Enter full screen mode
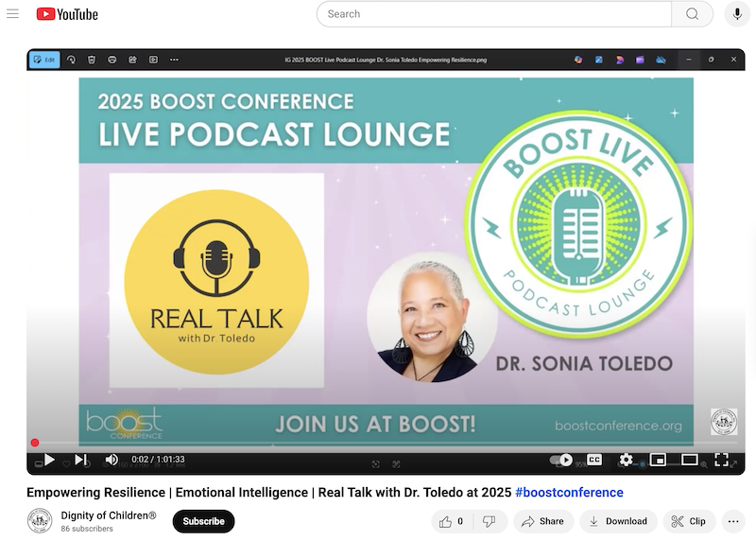The width and height of the screenshot is (756, 541). [x=721, y=460]
